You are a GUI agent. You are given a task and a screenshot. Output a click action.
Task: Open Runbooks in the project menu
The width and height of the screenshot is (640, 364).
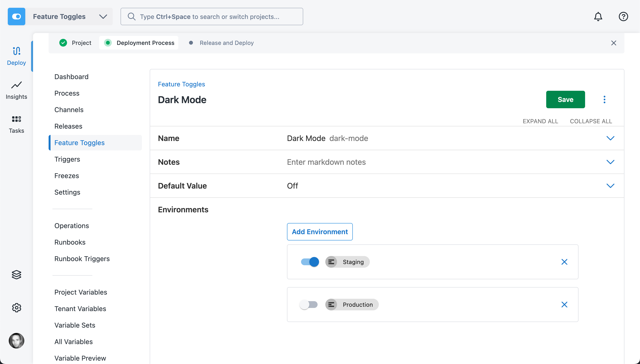(70, 242)
